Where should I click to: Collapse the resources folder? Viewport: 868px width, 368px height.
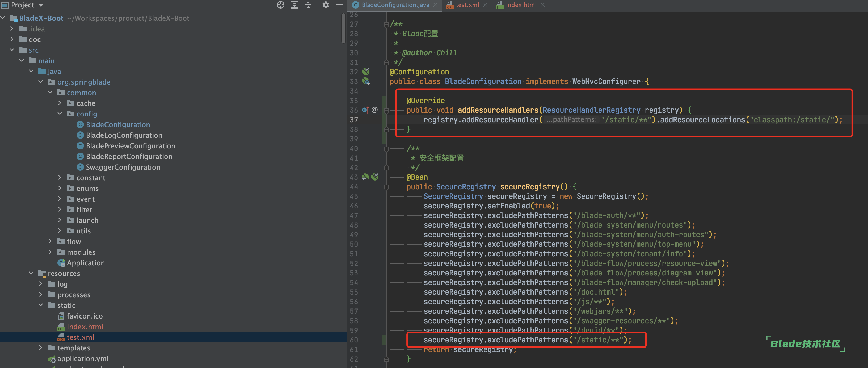click(x=31, y=273)
